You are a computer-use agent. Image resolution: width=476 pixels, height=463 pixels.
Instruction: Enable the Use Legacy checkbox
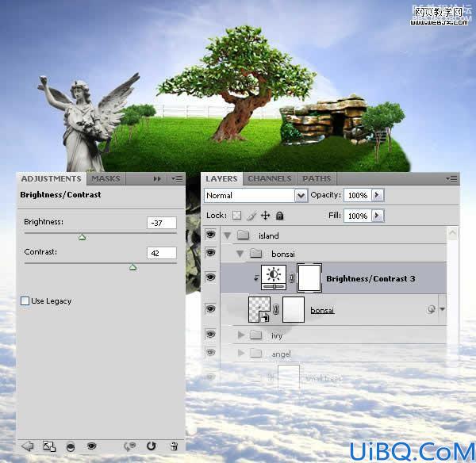point(25,301)
